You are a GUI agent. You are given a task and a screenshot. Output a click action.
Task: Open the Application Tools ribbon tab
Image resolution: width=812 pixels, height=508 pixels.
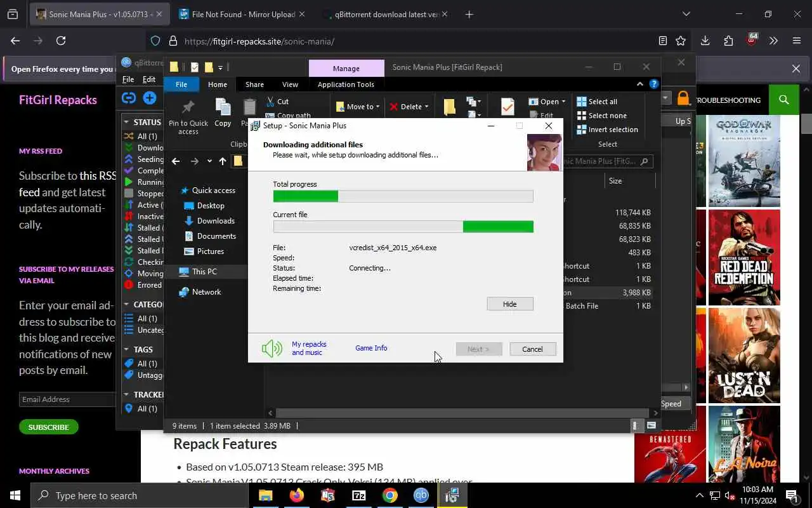click(346, 84)
